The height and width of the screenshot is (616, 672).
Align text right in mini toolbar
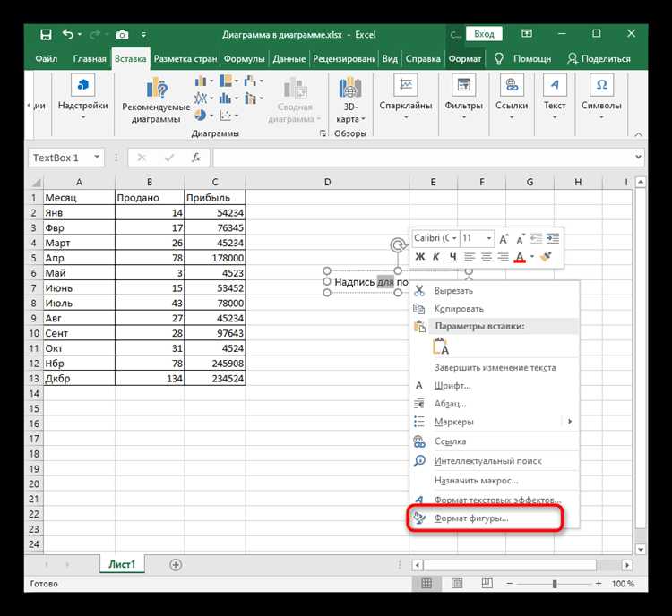[503, 257]
